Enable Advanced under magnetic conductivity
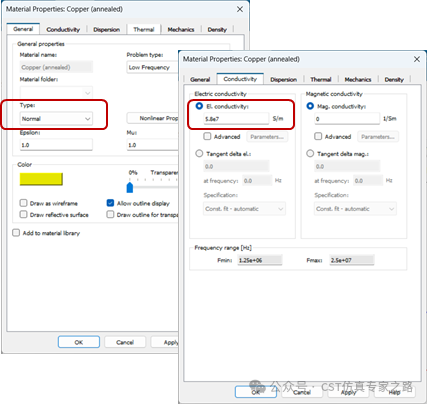The height and width of the screenshot is (404, 427). click(x=318, y=136)
